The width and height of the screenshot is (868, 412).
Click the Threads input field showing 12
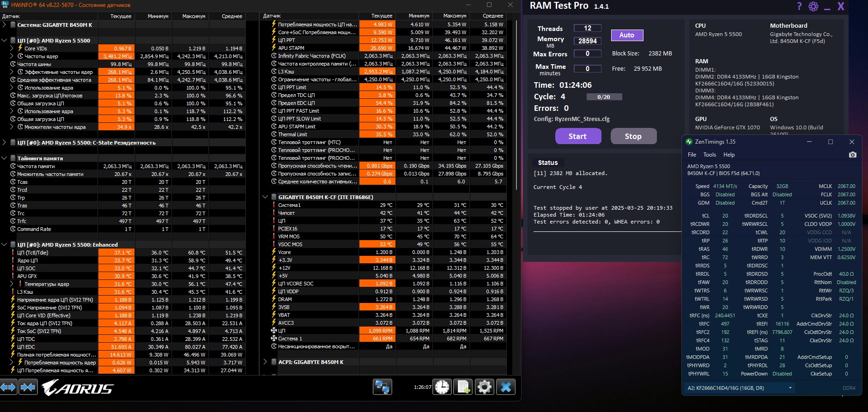588,28
